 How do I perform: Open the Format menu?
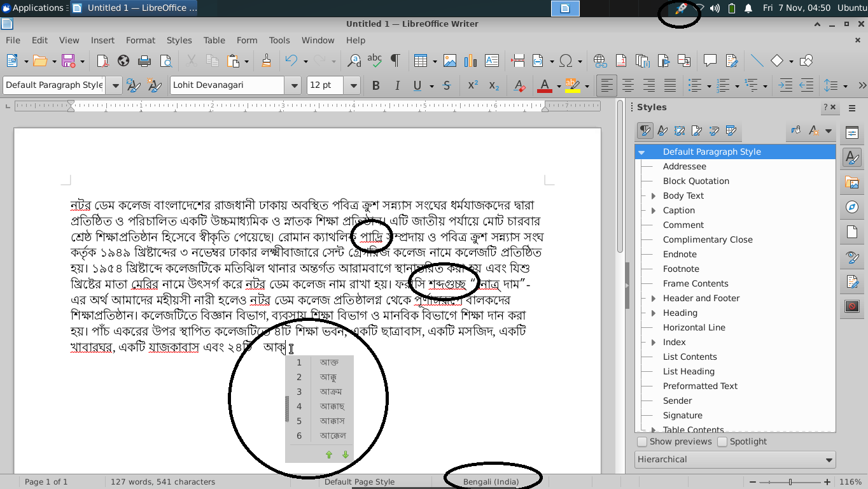(140, 40)
